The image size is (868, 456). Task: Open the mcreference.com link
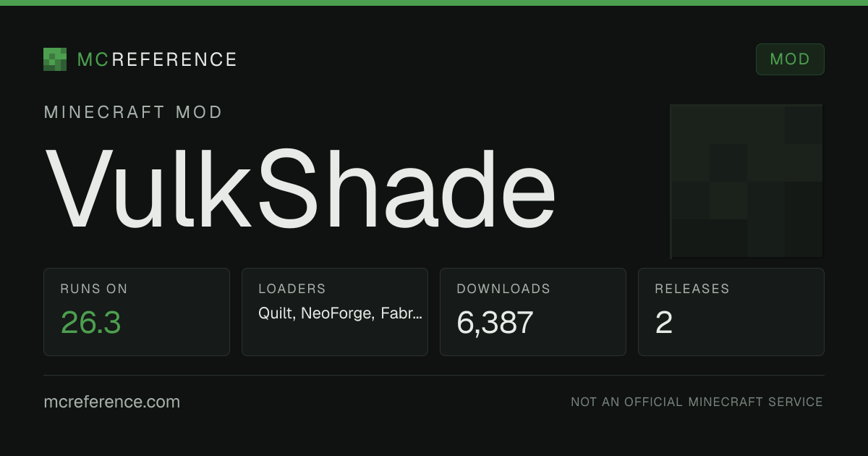tap(112, 402)
